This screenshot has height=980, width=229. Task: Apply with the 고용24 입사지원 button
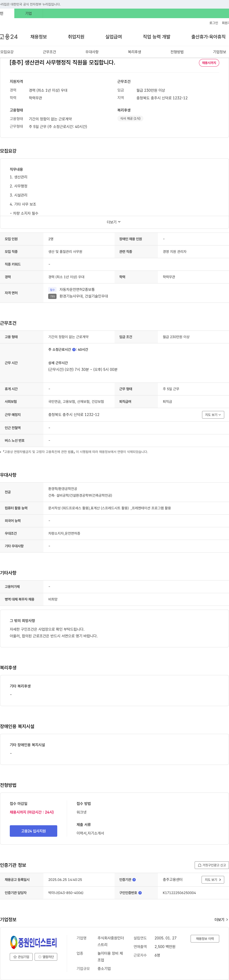33,831
